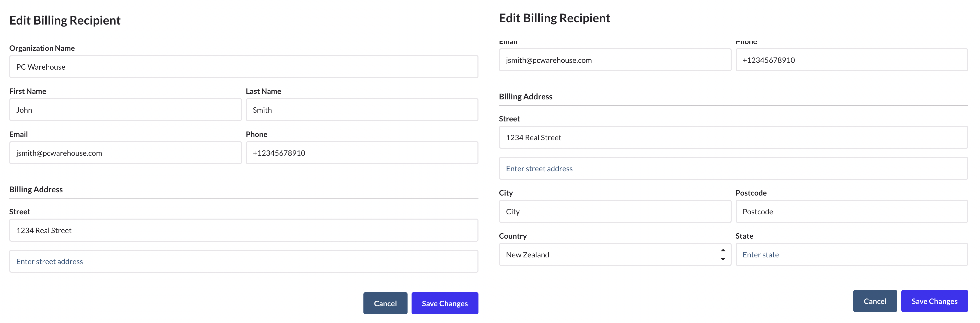Screen dimensions: 980x323
Task: Click the First Name label
Action: click(28, 91)
